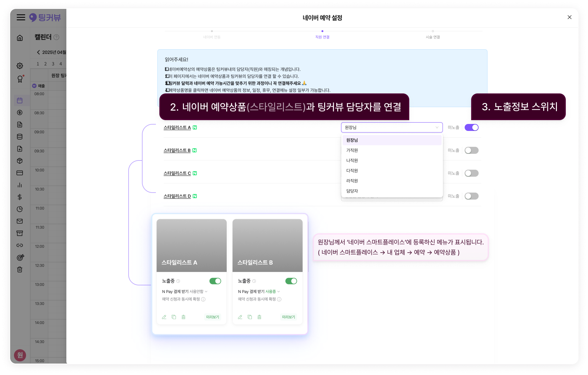Click the 팅커뷰 logo
The width and height of the screenshot is (588, 375).
point(45,17)
